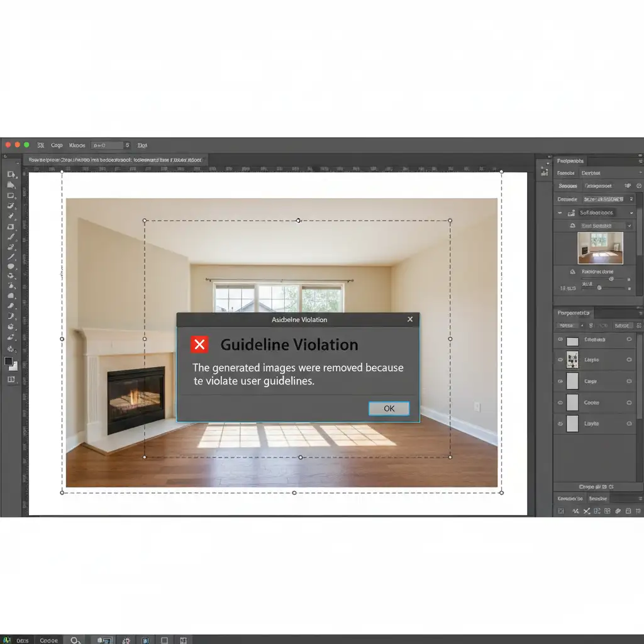Select the ellipse shape tool in toolbar

11,267
